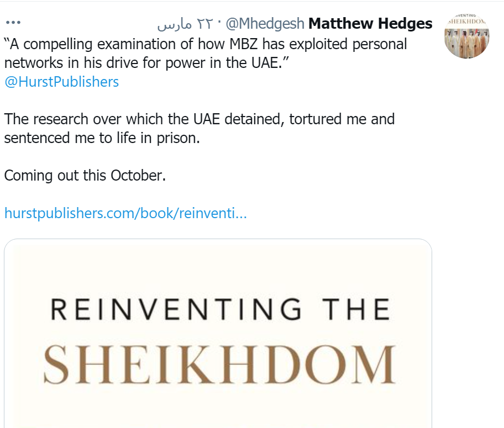The image size is (504, 428).
Task: Open the tweet's more options menu
Action: pos(12,24)
